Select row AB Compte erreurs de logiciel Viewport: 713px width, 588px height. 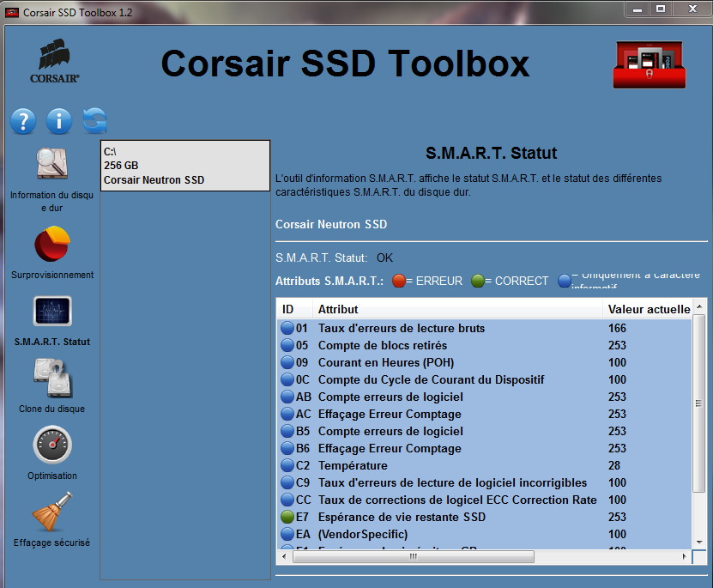pyautogui.click(x=484, y=397)
